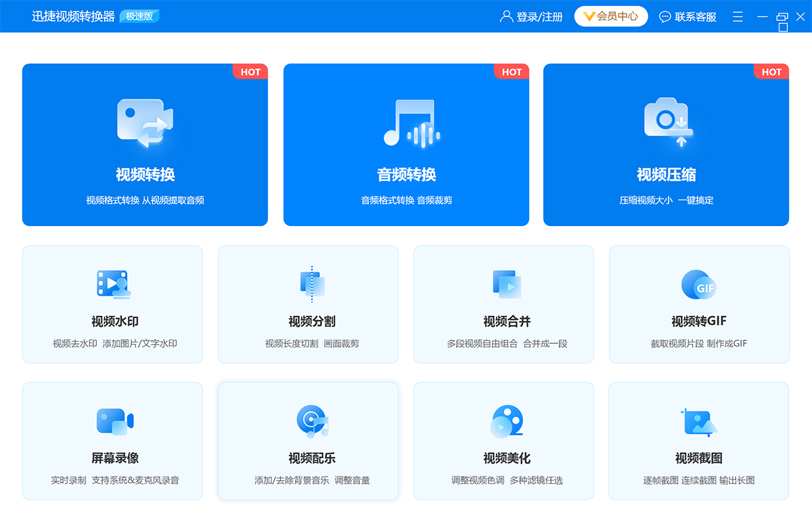812x532 pixels.
Task: Click the chat bubble icon beside 联系客服
Action: point(665,16)
